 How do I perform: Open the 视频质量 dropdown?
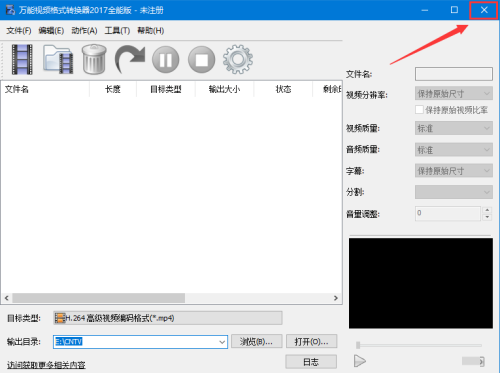pos(454,128)
